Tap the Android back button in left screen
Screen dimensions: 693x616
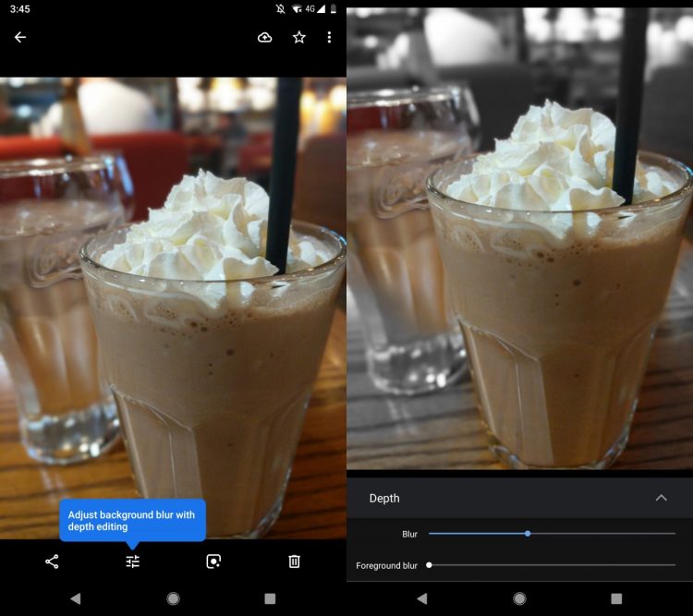(76, 598)
